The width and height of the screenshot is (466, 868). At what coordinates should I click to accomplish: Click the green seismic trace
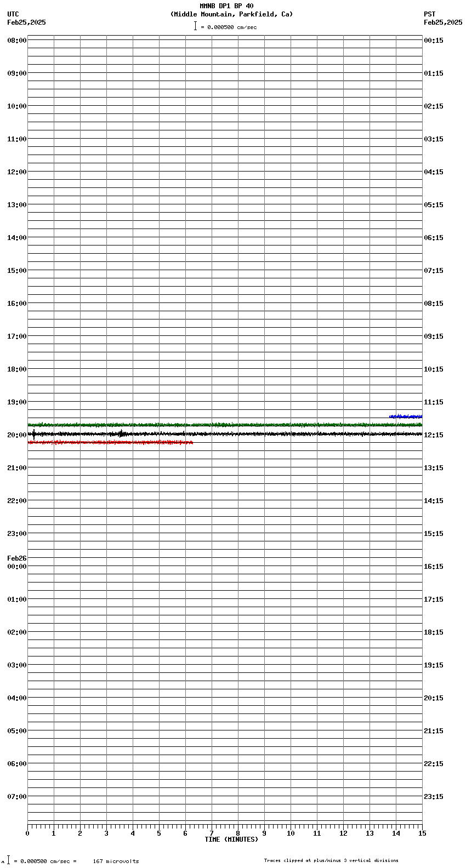tap(225, 425)
